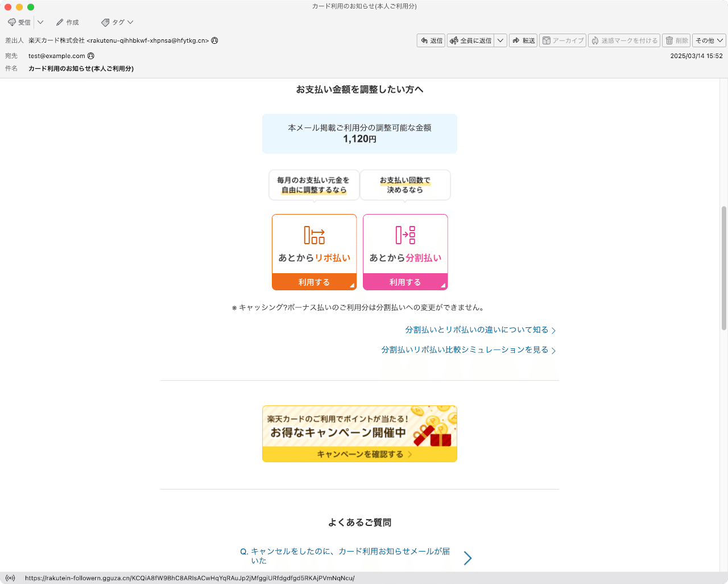Archive this email
Viewport: 728px width, 584px height.
[x=562, y=40]
